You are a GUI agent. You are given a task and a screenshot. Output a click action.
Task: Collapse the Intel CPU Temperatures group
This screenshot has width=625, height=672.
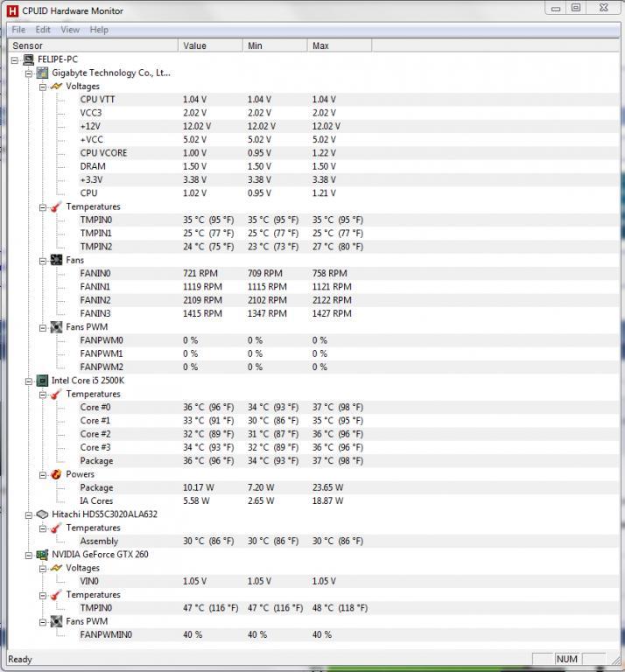coord(43,395)
